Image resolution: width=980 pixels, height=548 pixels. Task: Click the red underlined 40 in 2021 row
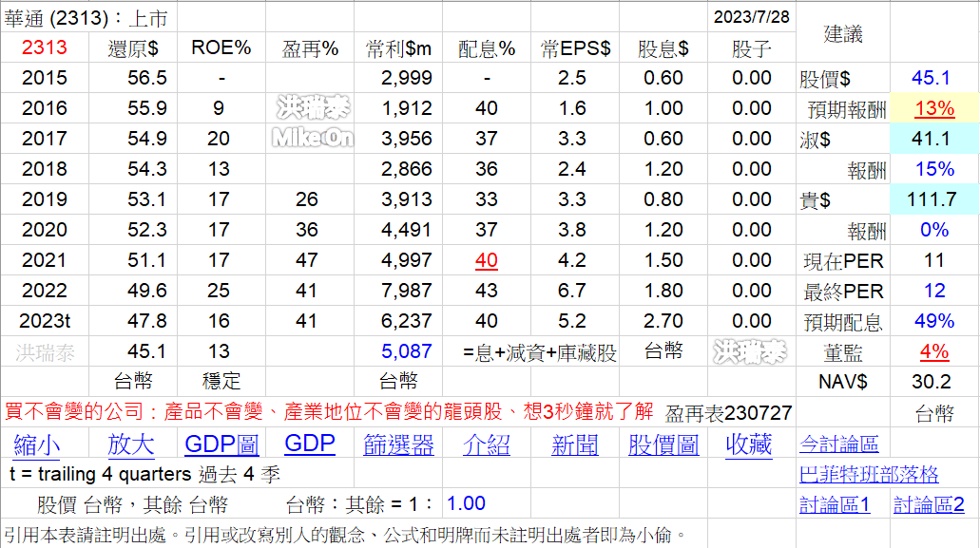point(487,260)
